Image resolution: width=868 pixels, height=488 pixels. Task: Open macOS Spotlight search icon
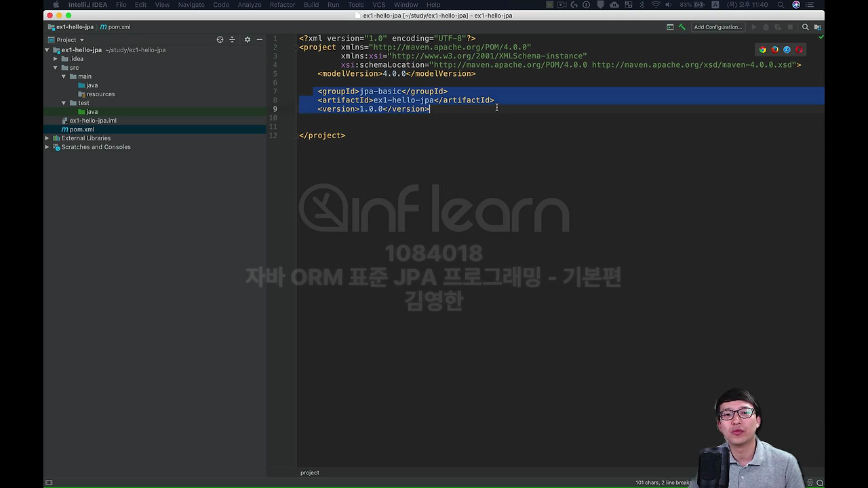point(781,5)
